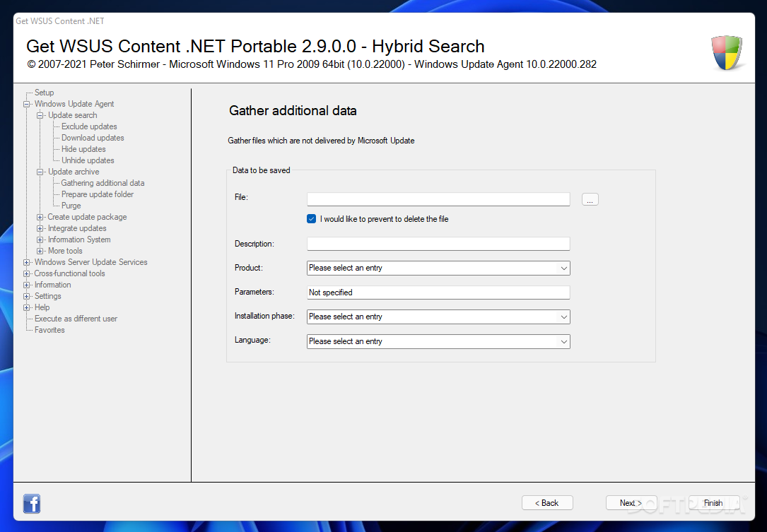Screen dimensions: 767x532
Task: Select Windows Server Update Services item
Action: coord(90,262)
